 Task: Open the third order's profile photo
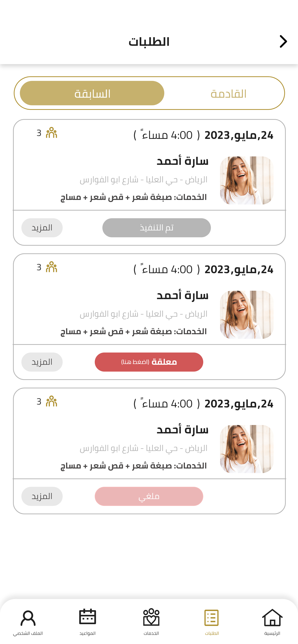246,449
